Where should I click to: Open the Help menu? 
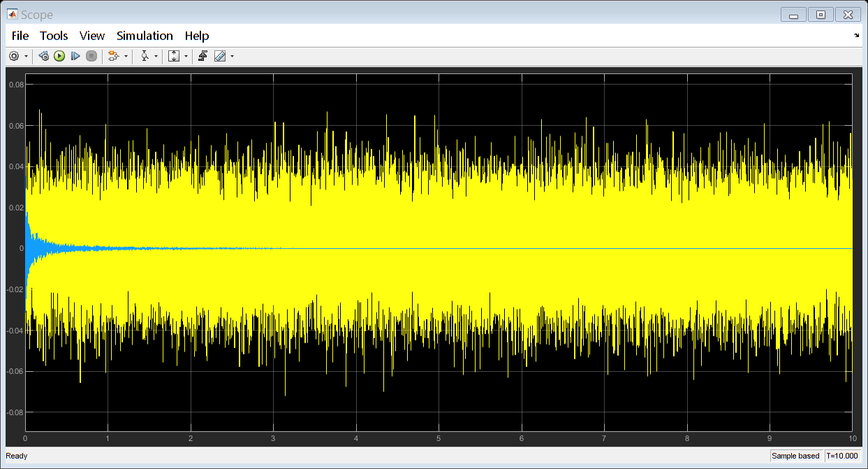pyautogui.click(x=197, y=36)
